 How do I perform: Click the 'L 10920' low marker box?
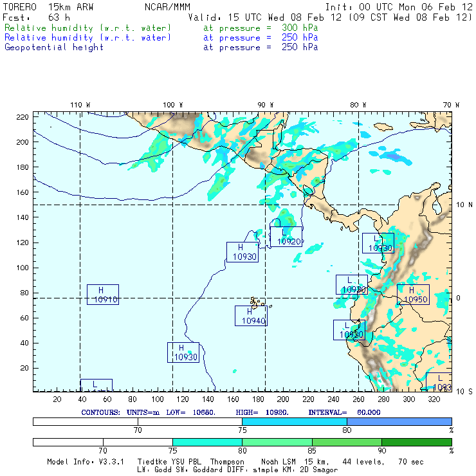pos(286,237)
